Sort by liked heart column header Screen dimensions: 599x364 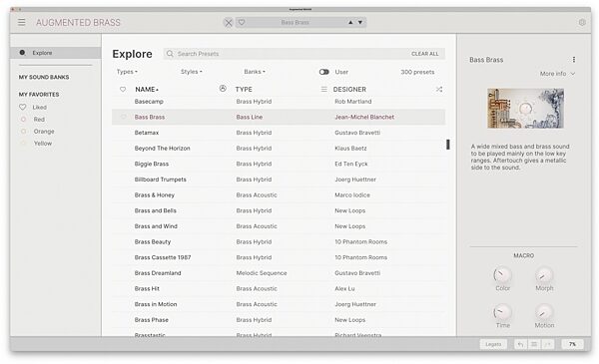[x=123, y=90]
